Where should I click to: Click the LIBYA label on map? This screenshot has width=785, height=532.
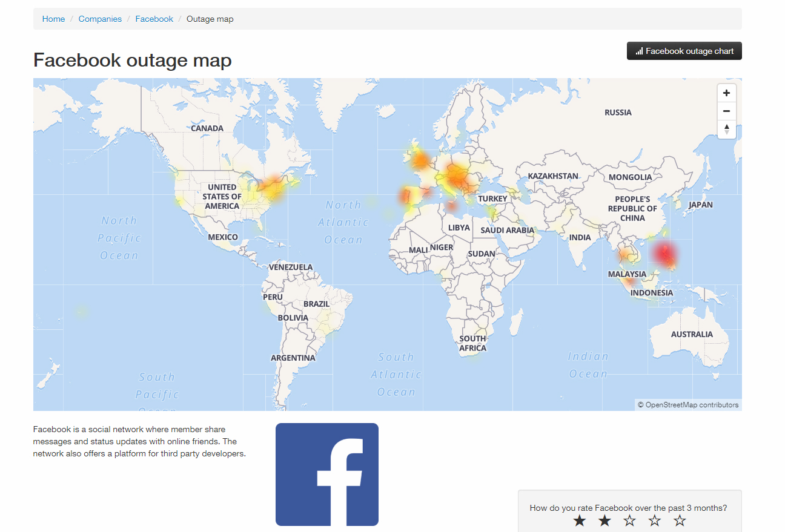coord(459,228)
